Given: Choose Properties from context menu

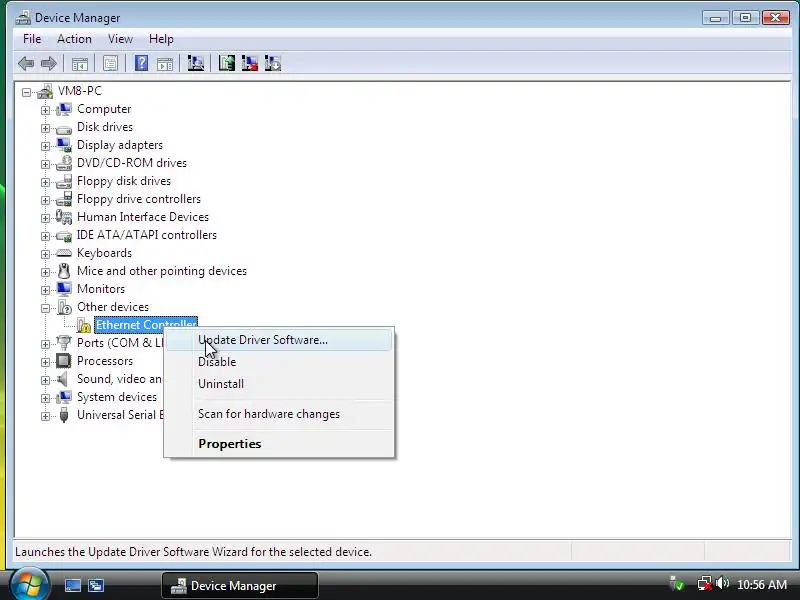Looking at the screenshot, I should (x=279, y=444).
